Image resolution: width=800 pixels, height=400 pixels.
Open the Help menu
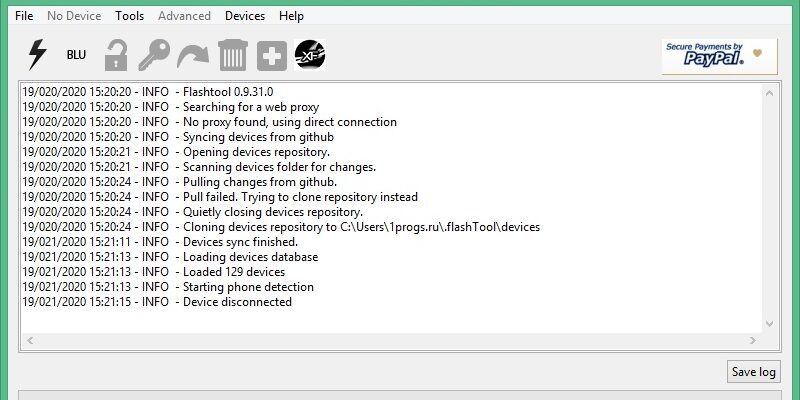(292, 16)
